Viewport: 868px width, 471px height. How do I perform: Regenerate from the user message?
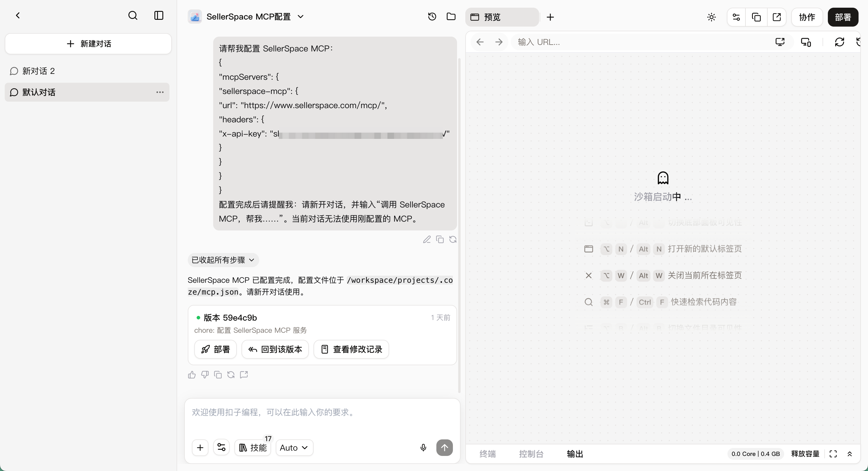453,239
